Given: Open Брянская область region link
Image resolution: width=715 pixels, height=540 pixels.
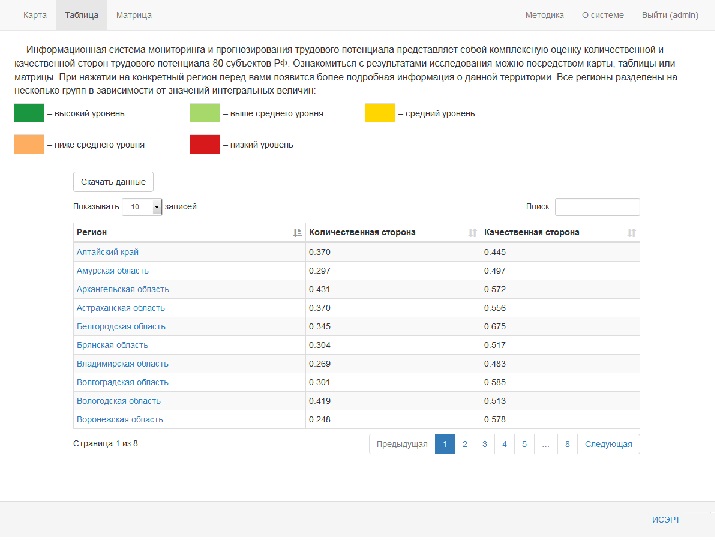Looking at the screenshot, I should pyautogui.click(x=112, y=345).
